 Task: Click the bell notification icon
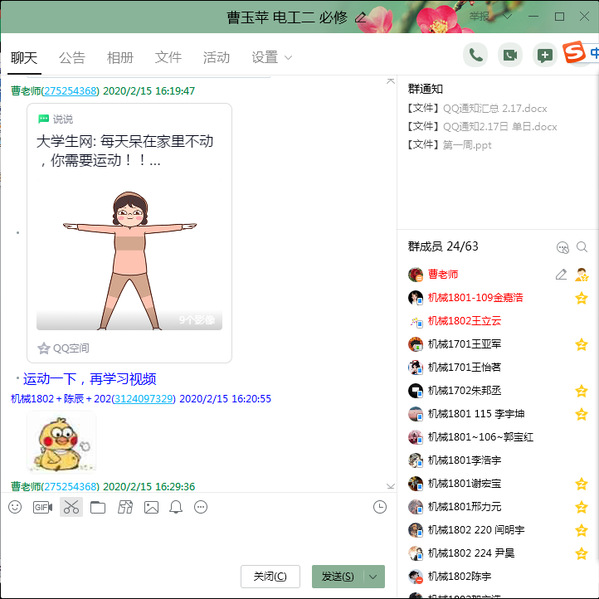tap(176, 507)
